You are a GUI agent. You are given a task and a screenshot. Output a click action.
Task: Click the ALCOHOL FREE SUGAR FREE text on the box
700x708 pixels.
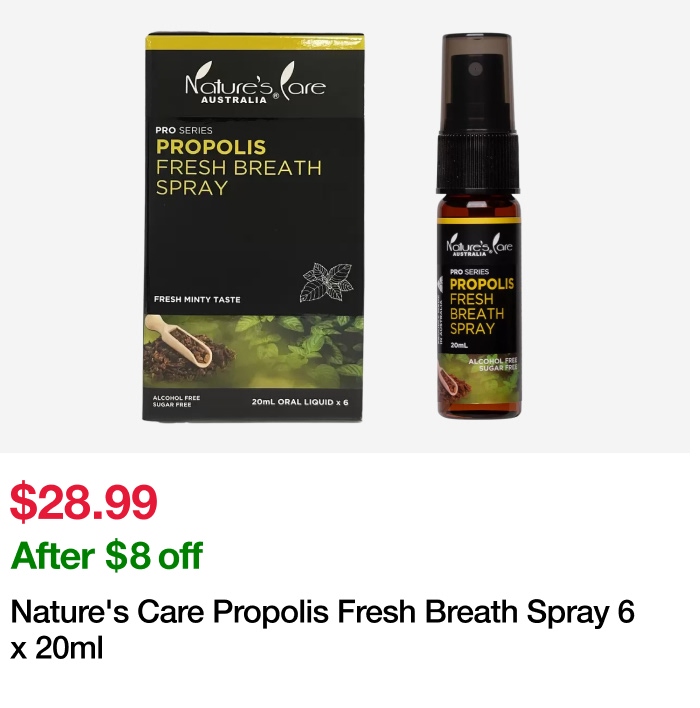[176, 401]
